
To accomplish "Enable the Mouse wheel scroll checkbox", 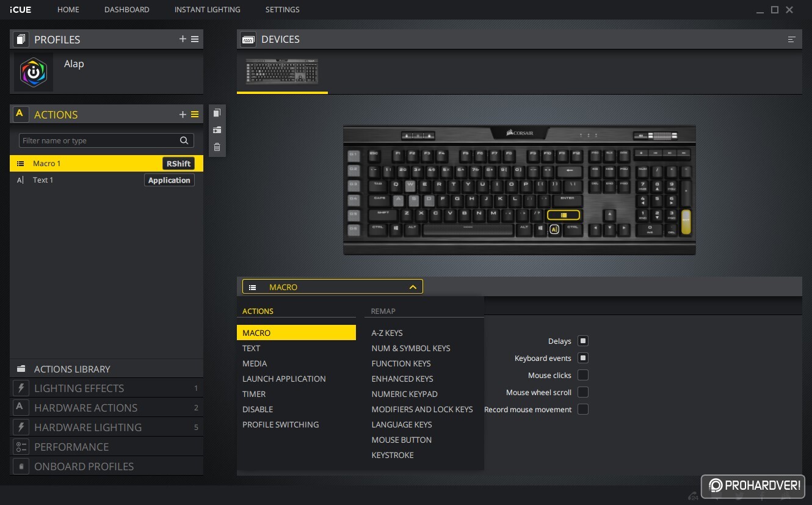I will tap(583, 392).
